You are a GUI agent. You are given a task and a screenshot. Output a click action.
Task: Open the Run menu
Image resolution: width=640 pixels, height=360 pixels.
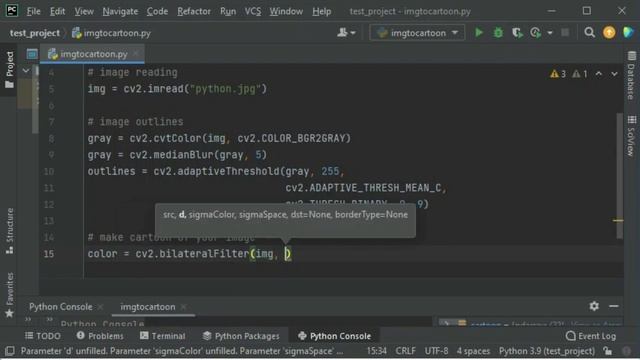point(228,11)
